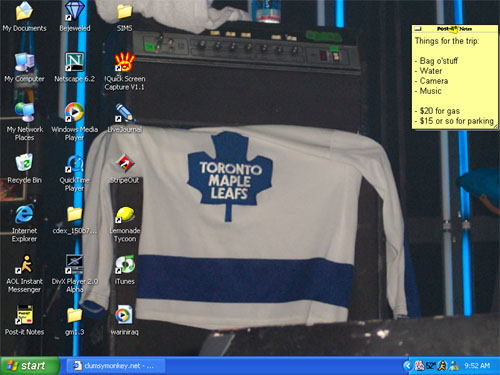This screenshot has width=500, height=375.
Task: Click the weather 52° tray icon
Action: 431,366
